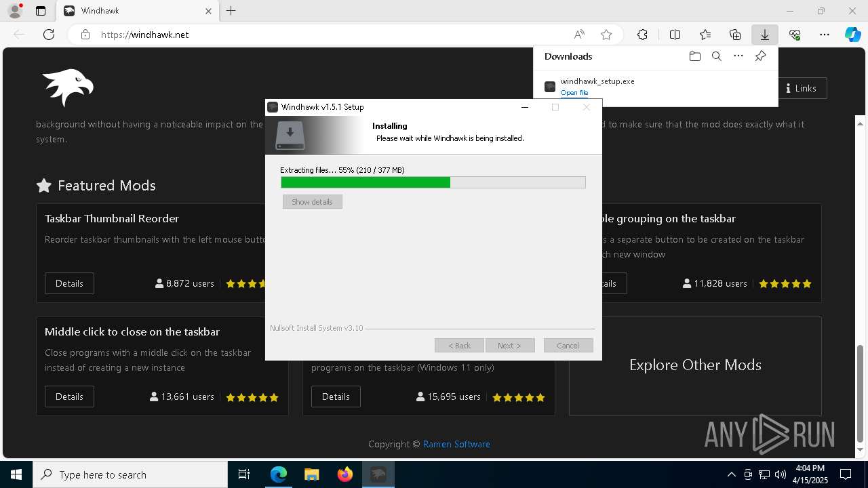Screen dimensions: 868x488
Task: Open More options in Downloads panel
Action: click(738, 56)
